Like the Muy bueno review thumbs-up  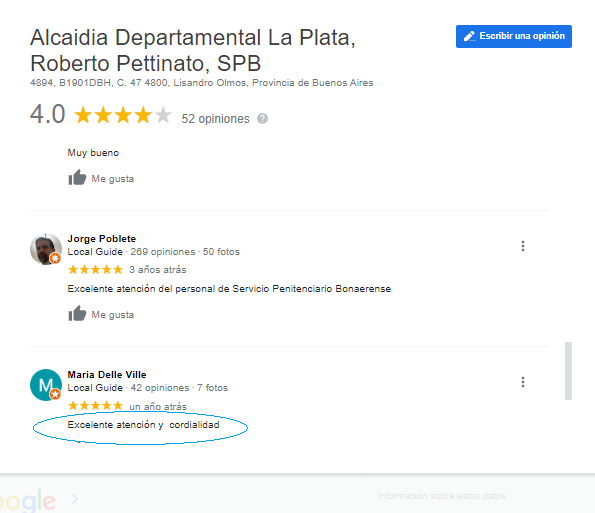click(x=77, y=178)
